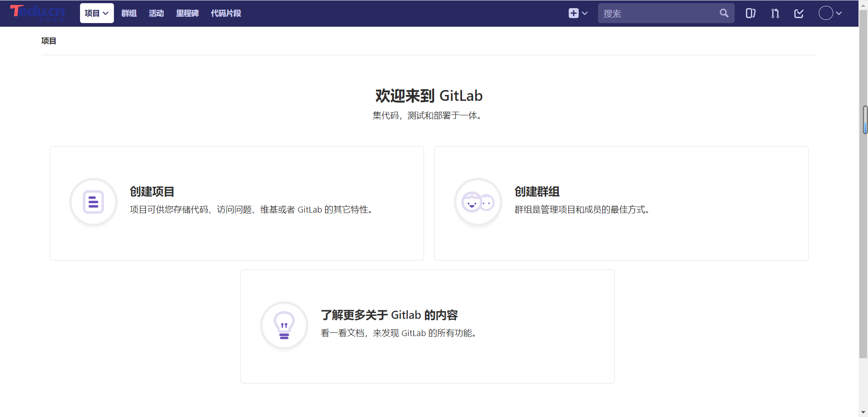Click the group faces icon

point(478,202)
